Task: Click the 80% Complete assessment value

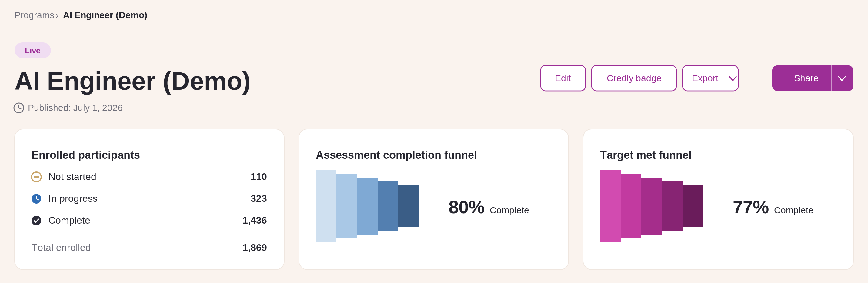Action: tap(489, 207)
